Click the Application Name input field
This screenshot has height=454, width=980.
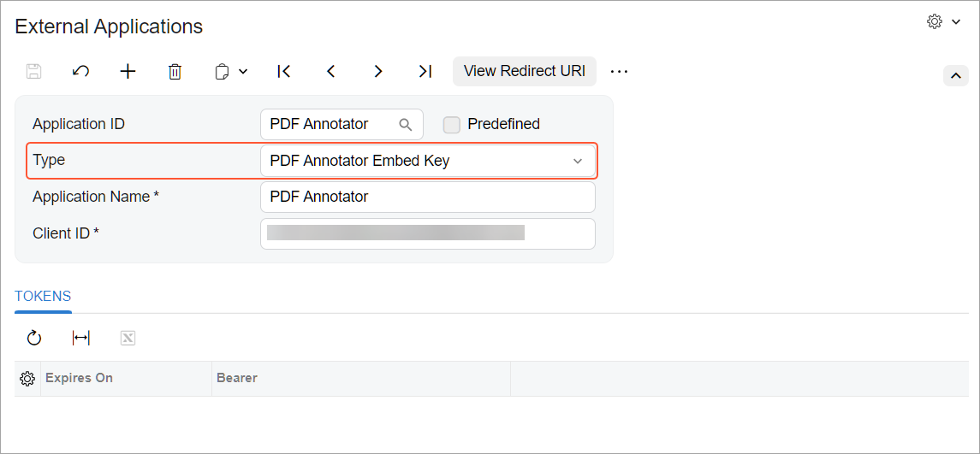pyautogui.click(x=428, y=198)
